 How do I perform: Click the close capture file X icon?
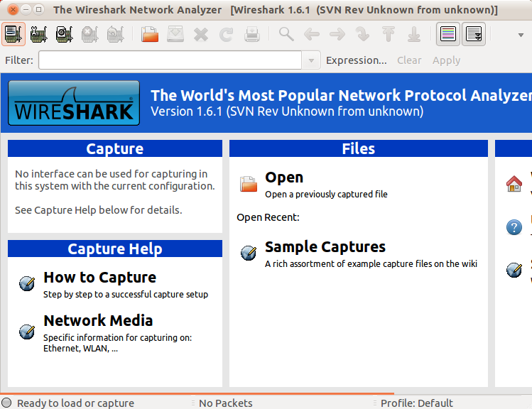point(201,34)
